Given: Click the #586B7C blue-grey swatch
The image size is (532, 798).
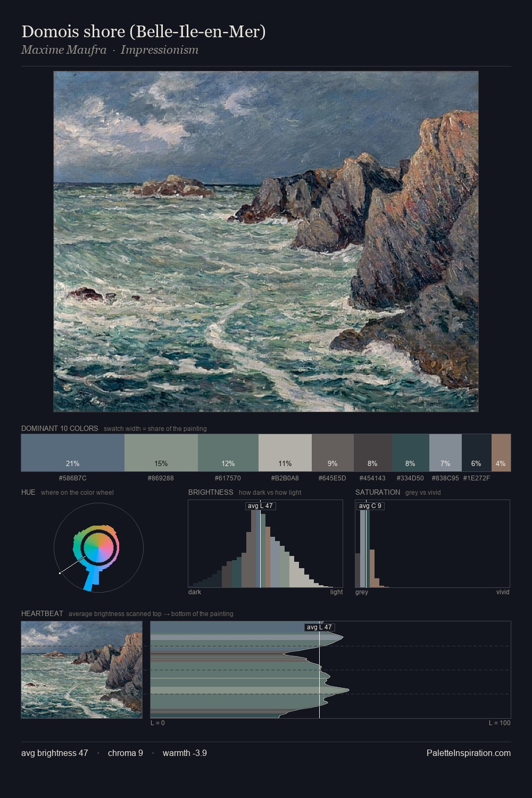Looking at the screenshot, I should tap(73, 453).
